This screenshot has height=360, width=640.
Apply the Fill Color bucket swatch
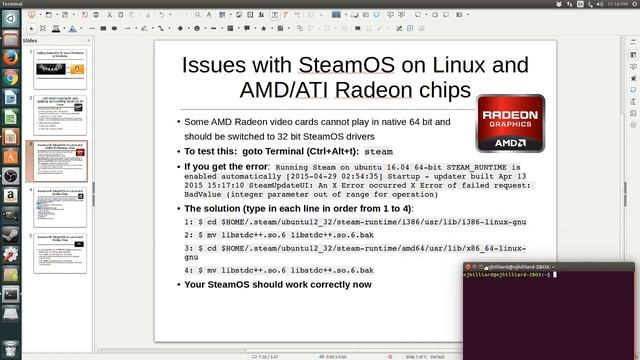point(72,29)
